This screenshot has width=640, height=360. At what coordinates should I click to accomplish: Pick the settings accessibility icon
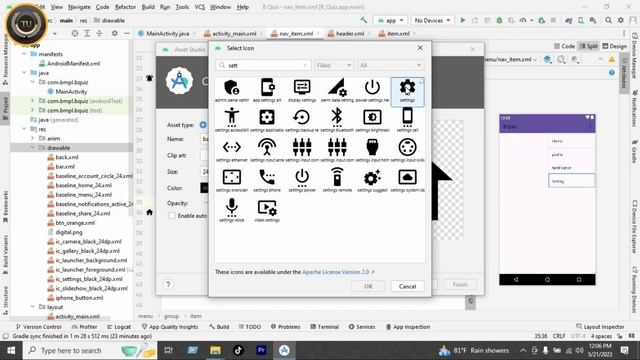tap(231, 120)
